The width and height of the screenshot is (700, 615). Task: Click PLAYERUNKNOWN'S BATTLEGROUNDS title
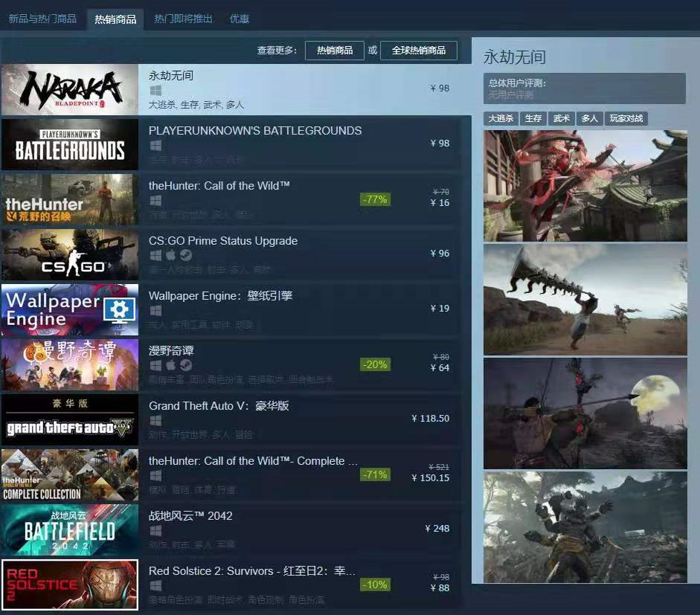[255, 131]
